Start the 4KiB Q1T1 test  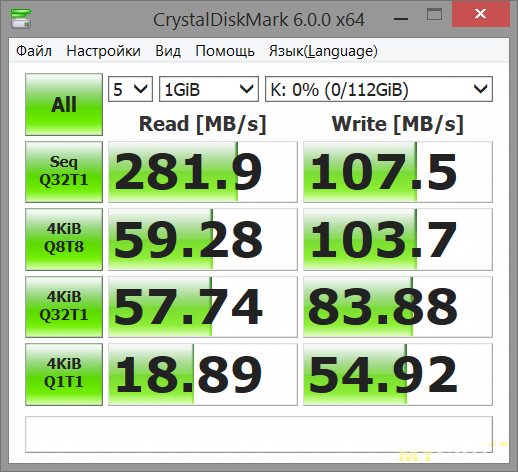64,374
